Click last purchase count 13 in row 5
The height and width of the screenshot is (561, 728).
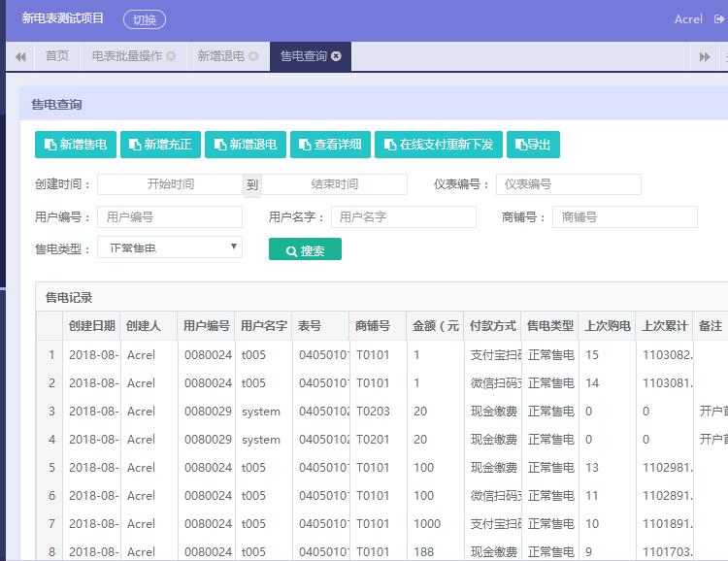click(592, 468)
